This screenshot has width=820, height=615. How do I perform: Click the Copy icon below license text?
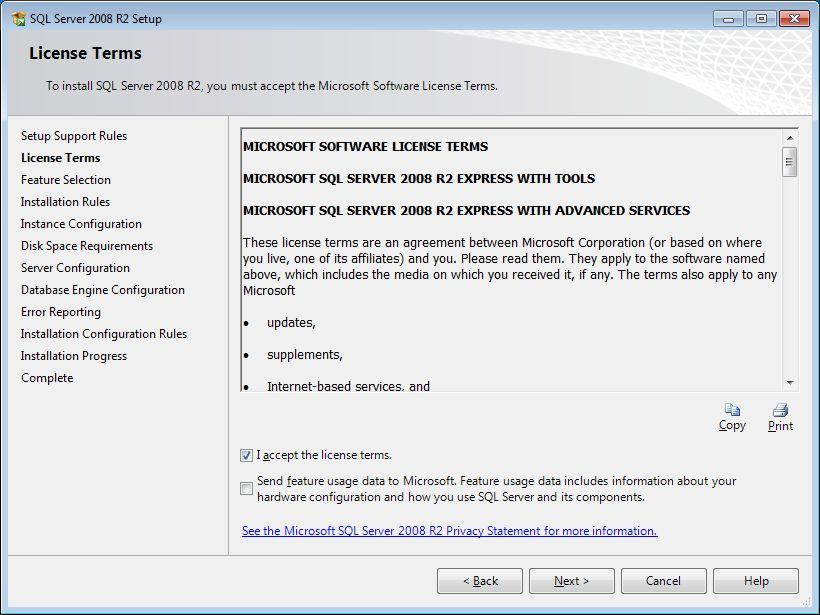coord(732,409)
